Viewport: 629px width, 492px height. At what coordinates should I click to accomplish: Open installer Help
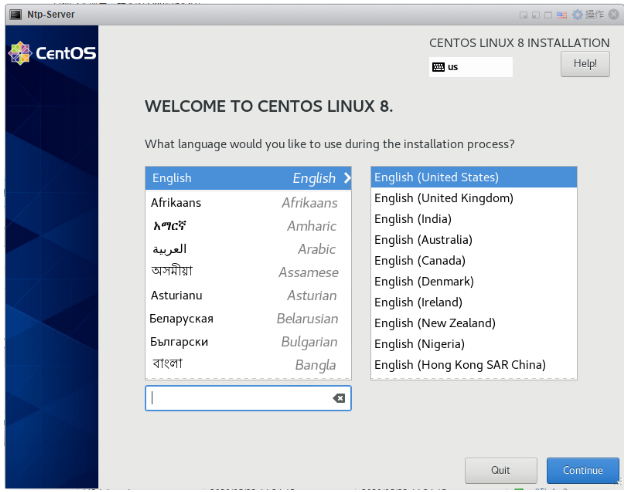tap(584, 63)
